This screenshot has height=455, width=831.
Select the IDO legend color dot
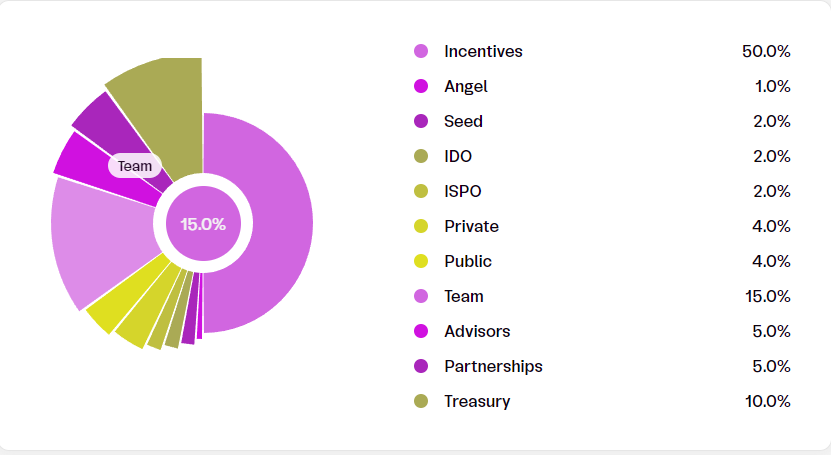[x=421, y=156]
